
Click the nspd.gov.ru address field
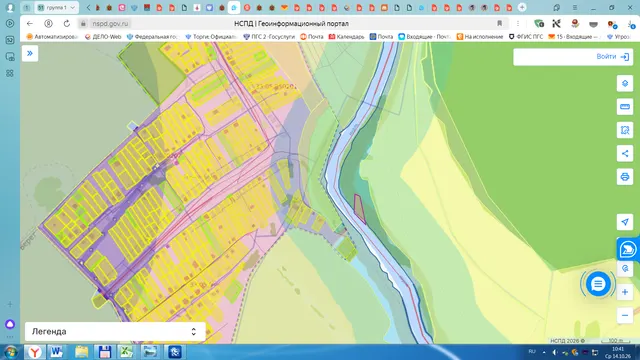tap(110, 24)
